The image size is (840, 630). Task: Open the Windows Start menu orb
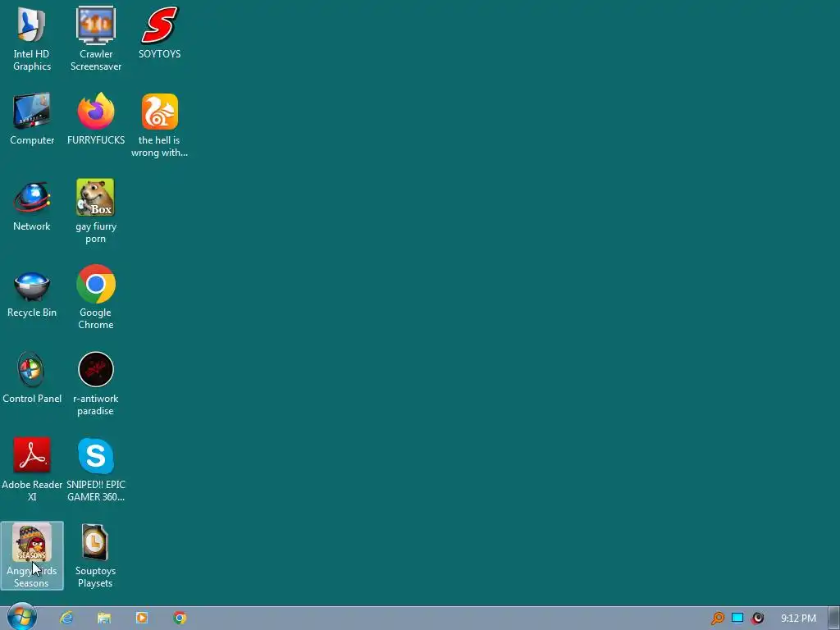tap(22, 618)
